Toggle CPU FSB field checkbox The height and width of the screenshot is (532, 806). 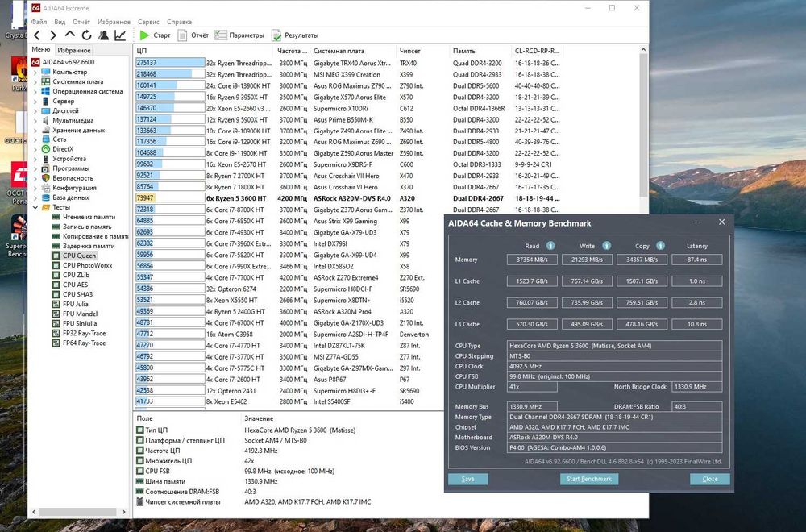[x=139, y=471]
